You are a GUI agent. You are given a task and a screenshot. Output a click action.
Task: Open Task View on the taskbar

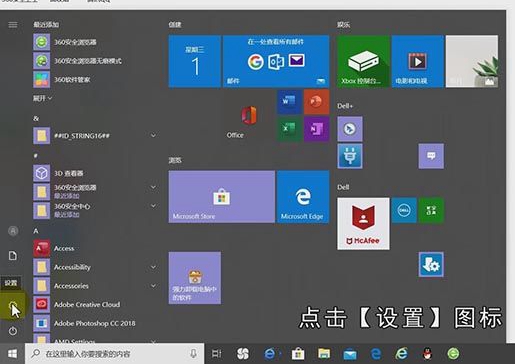point(216,354)
